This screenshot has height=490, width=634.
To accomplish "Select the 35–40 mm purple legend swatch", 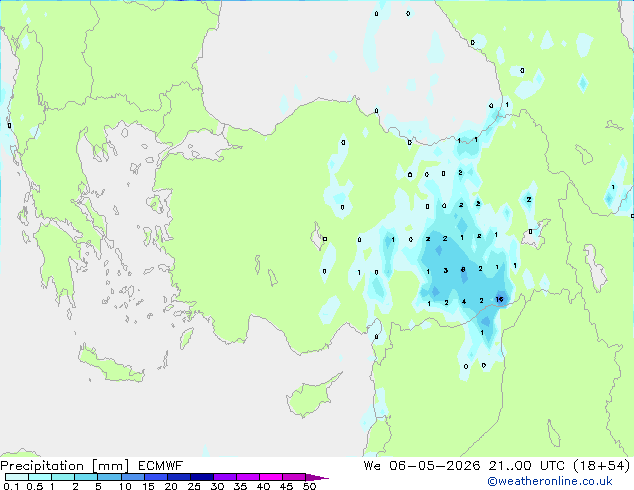I will click(247, 477).
